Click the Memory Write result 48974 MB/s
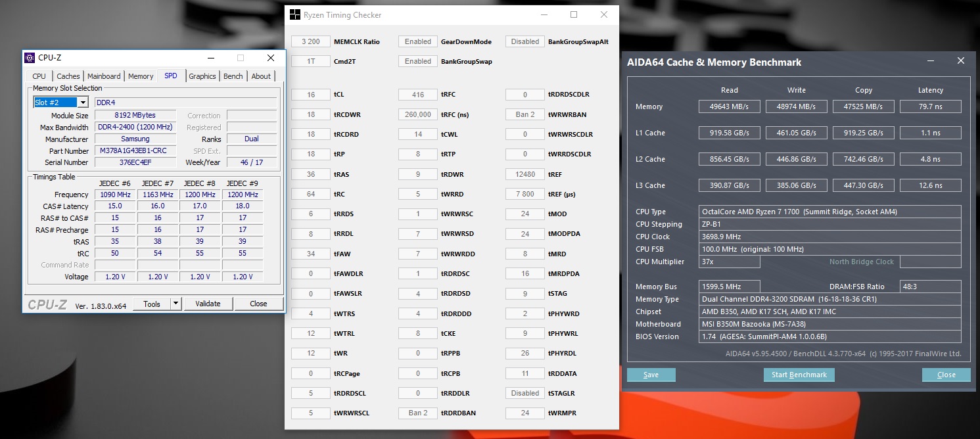The height and width of the screenshot is (439, 980). click(x=797, y=106)
